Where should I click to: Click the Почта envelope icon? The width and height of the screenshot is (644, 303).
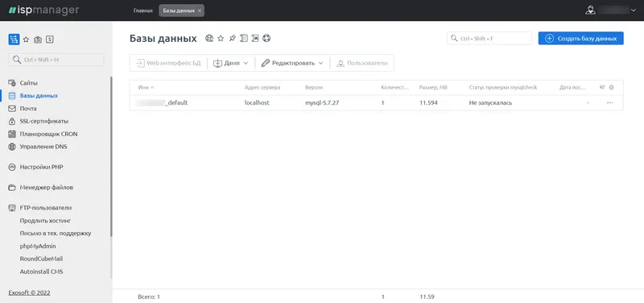click(12, 109)
